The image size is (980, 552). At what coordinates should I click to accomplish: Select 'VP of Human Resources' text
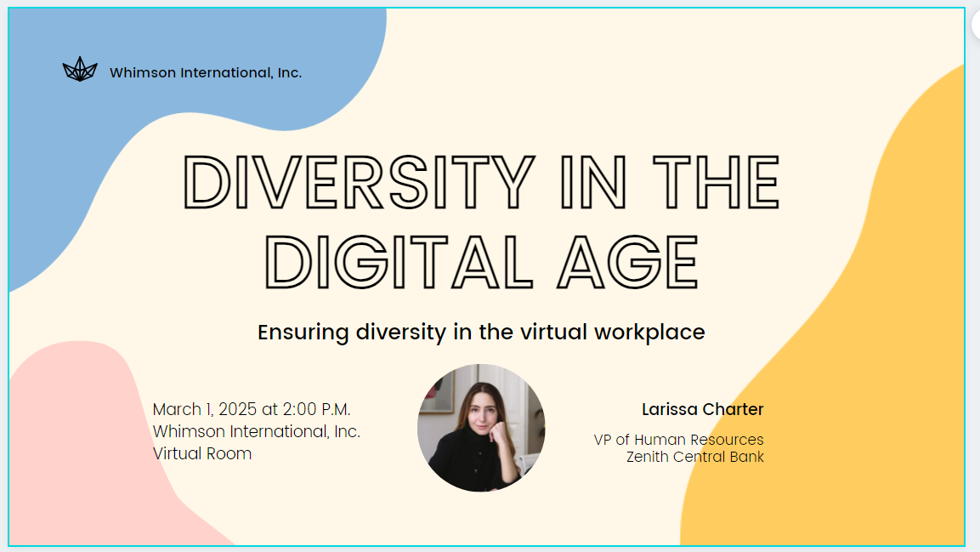679,440
